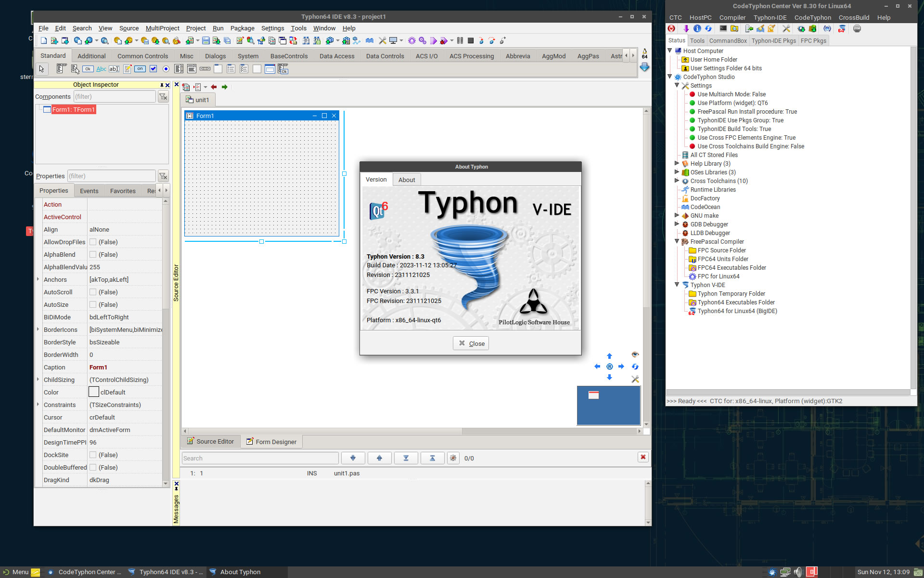
Task: Pick the TEdit 'ab' component icon
Action: 114,69
